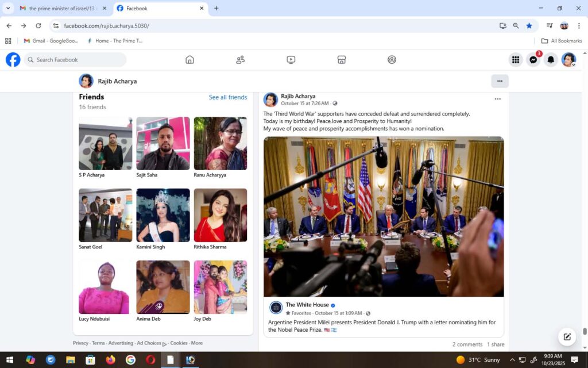Image resolution: width=588 pixels, height=368 pixels.
Task: Open new browser tab
Action: [216, 9]
